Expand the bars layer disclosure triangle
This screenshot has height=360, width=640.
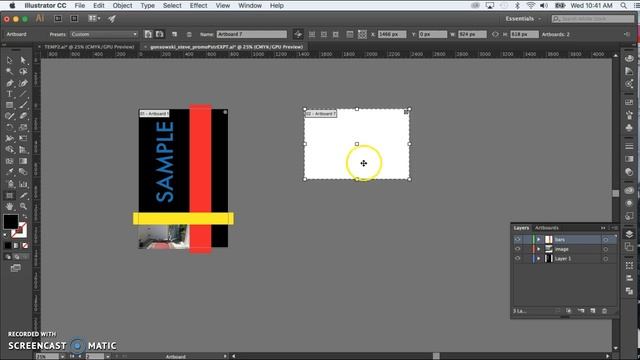point(539,240)
